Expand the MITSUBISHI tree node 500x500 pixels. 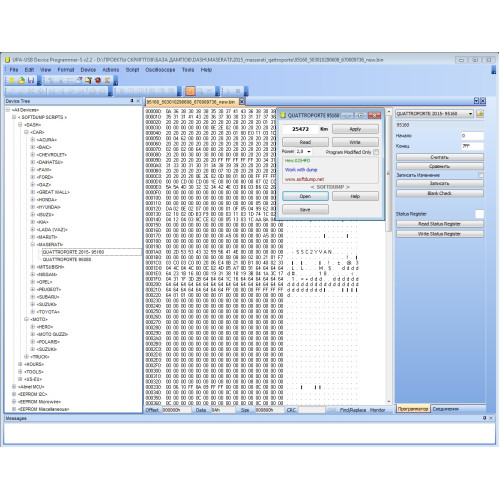(x=33, y=267)
